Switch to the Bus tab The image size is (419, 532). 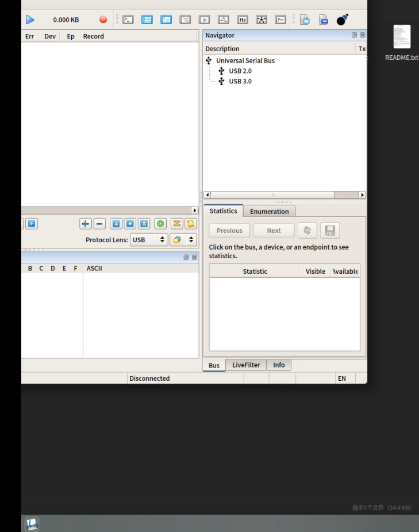pos(214,365)
